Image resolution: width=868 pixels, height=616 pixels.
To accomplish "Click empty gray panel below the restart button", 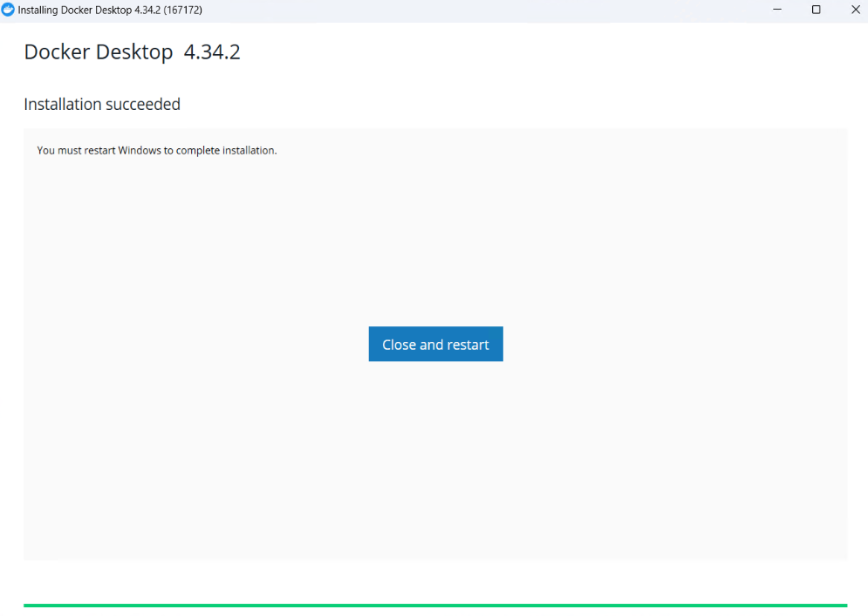I will (x=435, y=462).
